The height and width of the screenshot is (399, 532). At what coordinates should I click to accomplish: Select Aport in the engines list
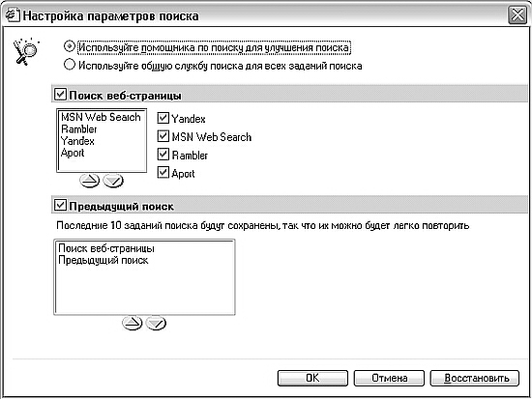[73, 153]
